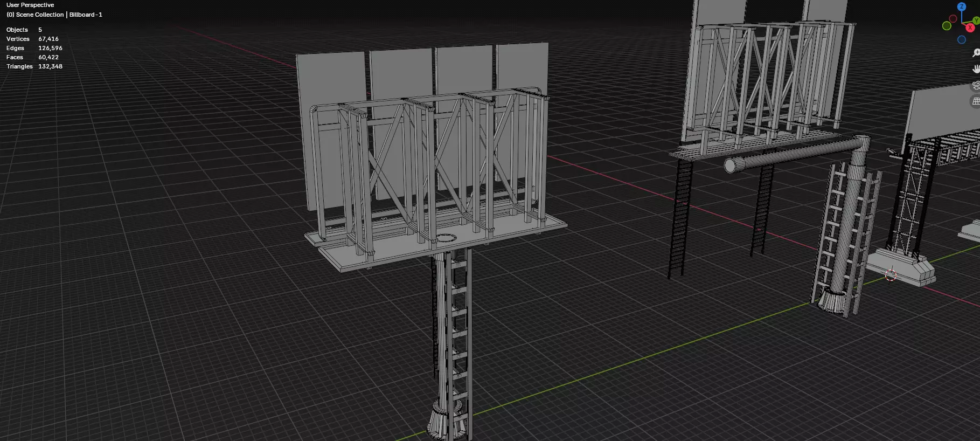Click the hand pan view icon
This screenshot has height=441, width=980.
(x=976, y=69)
